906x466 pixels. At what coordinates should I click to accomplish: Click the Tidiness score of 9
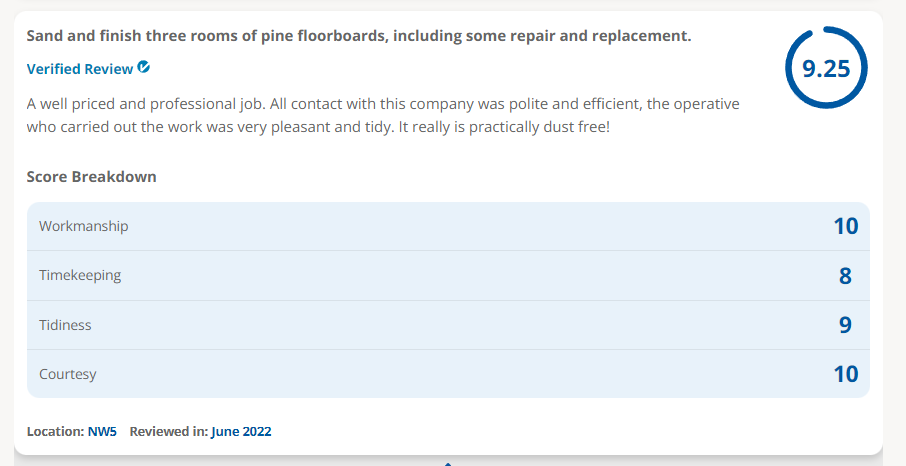845,325
